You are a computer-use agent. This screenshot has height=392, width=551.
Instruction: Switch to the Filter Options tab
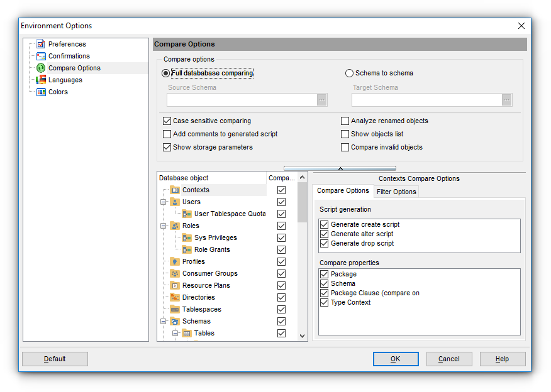pyautogui.click(x=396, y=192)
